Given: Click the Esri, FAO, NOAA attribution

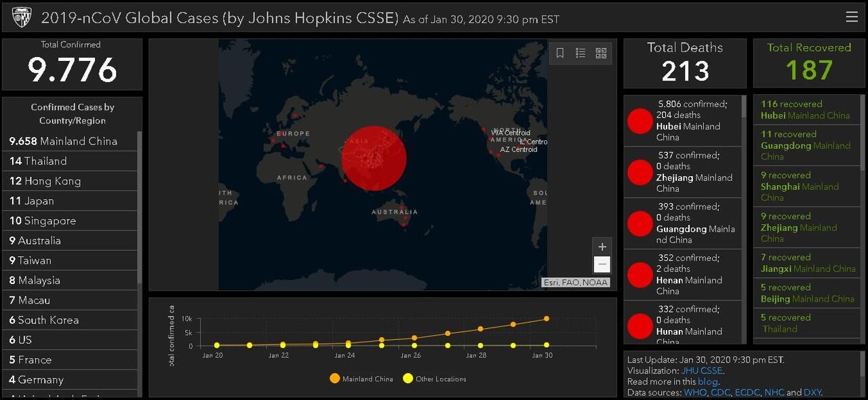Looking at the screenshot, I should coord(576,283).
